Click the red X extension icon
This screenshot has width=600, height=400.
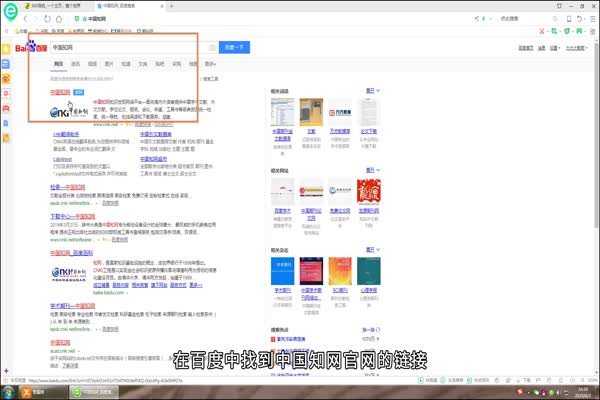coord(542,31)
